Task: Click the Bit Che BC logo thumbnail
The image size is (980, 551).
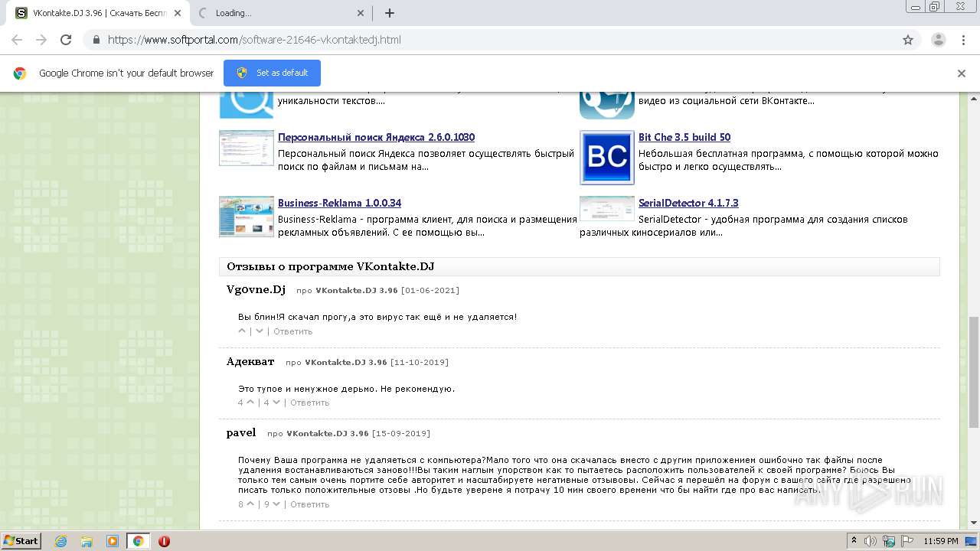Action: coord(607,158)
